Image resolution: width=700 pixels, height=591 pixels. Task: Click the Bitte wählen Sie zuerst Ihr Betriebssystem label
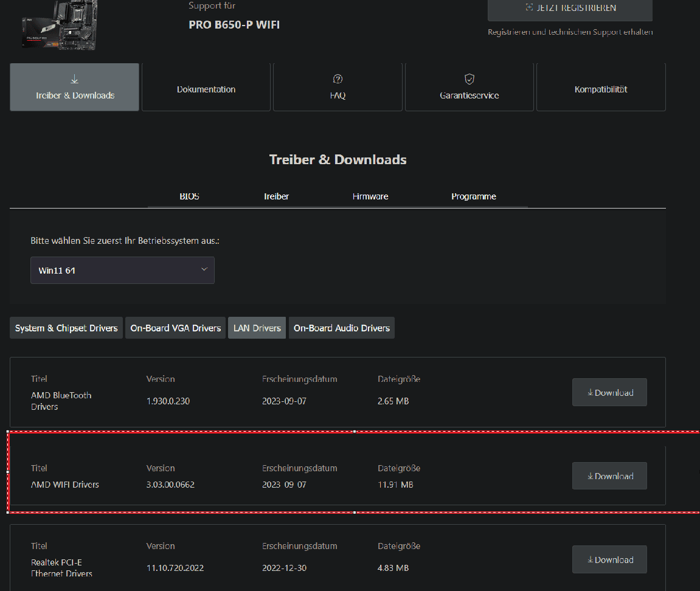(125, 241)
